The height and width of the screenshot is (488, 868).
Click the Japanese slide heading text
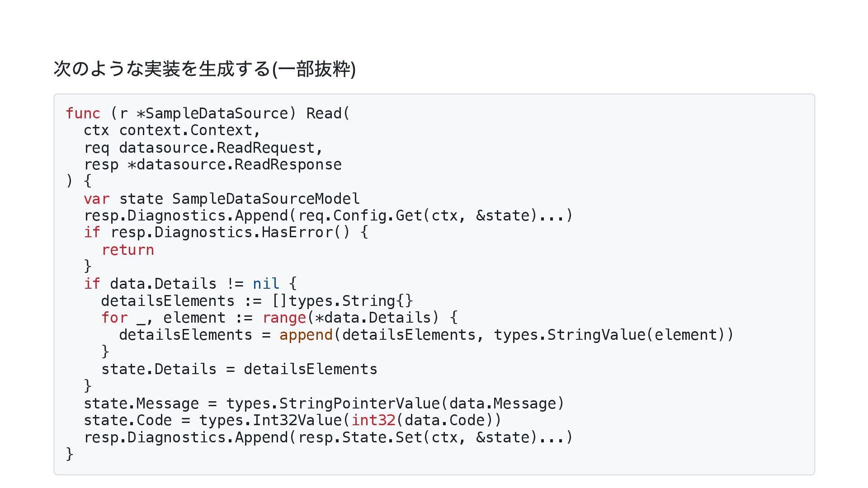204,69
